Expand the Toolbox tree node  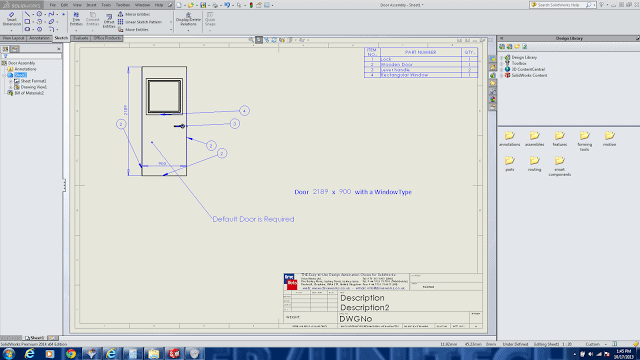pyautogui.click(x=502, y=64)
